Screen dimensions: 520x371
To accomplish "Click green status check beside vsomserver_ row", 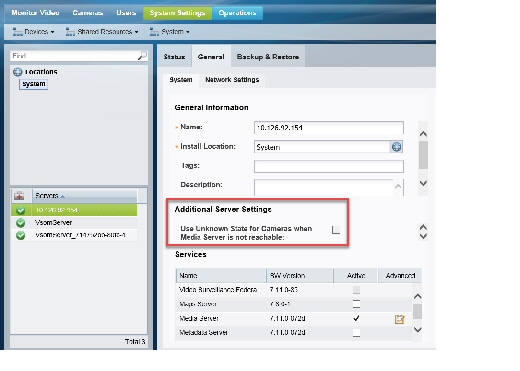I will [21, 235].
